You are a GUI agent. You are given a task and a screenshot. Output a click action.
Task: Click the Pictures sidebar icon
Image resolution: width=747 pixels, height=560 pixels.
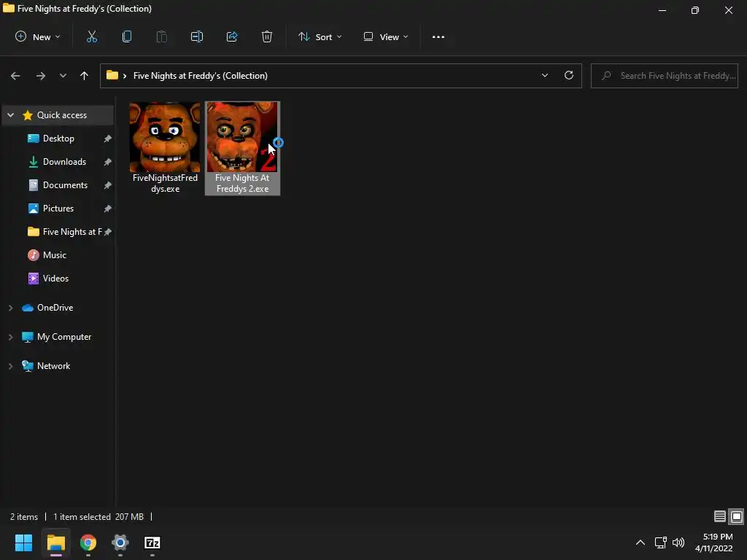click(34, 209)
